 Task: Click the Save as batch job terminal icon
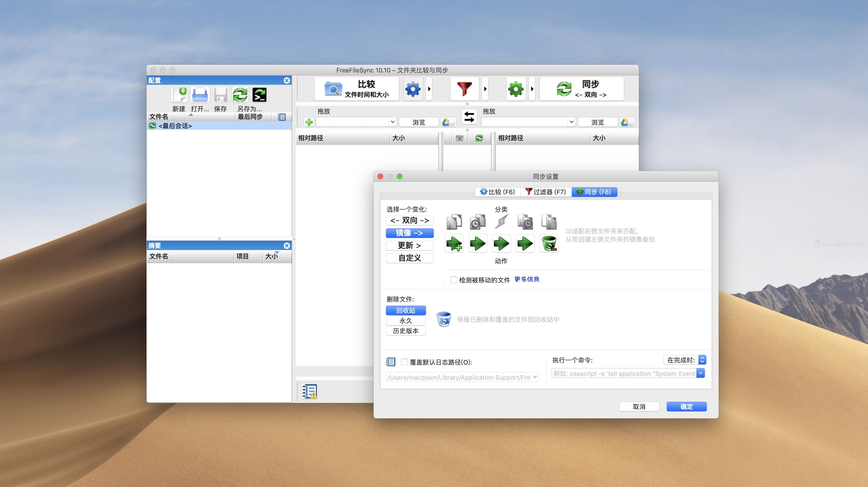tap(260, 95)
